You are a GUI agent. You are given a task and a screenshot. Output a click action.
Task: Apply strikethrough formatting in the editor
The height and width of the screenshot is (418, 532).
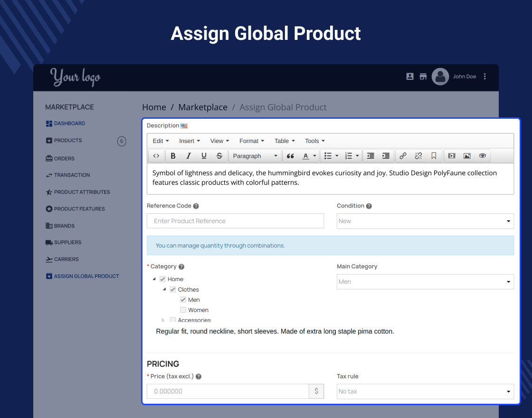point(219,156)
